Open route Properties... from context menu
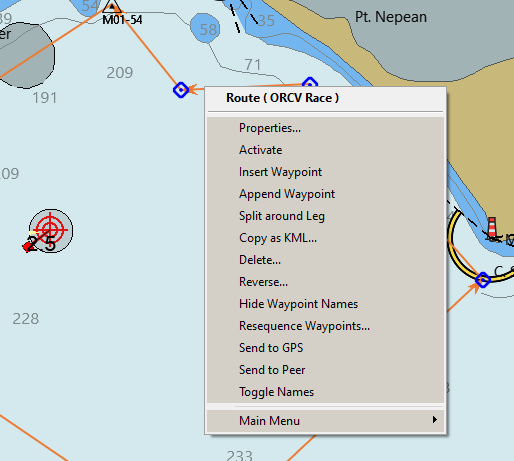514x461 pixels. [325, 128]
